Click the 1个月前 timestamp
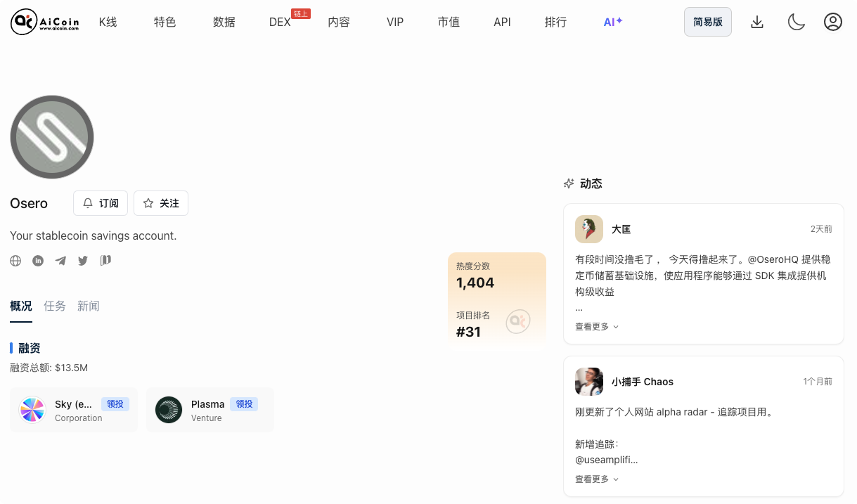Image resolution: width=857 pixels, height=504 pixels. 818,382
